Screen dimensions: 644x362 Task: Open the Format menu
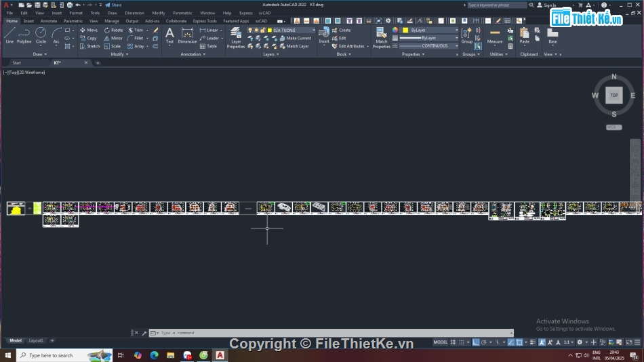75,13
